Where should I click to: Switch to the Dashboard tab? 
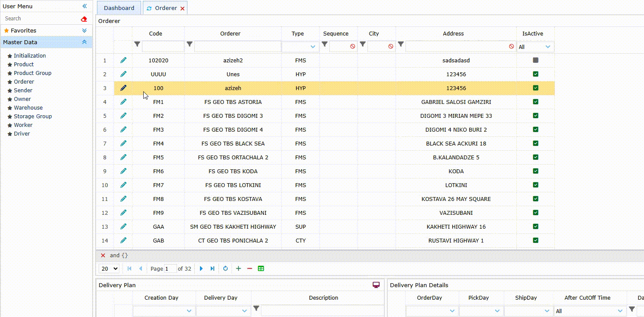click(x=119, y=7)
